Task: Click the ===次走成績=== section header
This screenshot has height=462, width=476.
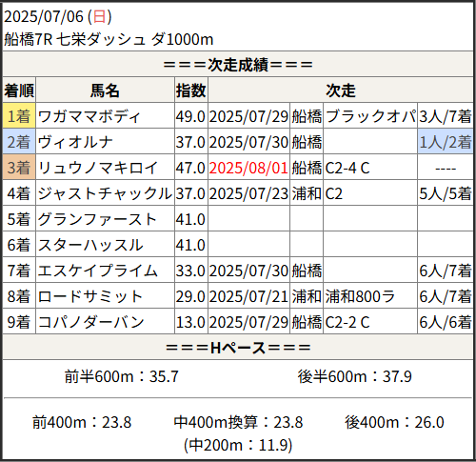Action: pyautogui.click(x=238, y=65)
